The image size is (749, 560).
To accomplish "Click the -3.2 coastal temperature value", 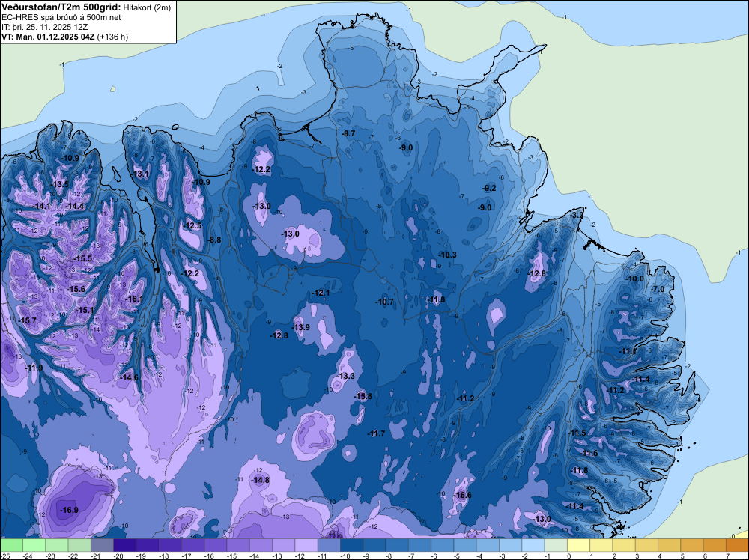I will (577, 216).
